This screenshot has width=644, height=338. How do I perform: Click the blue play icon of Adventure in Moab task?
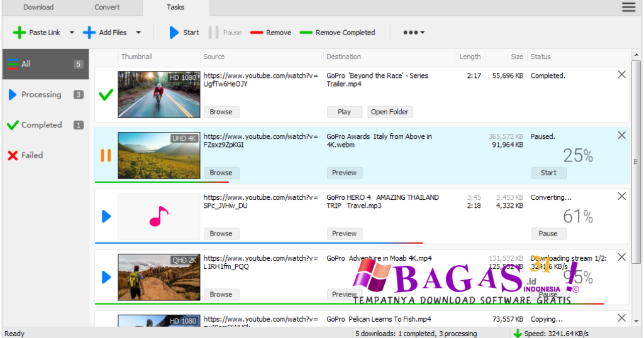106,277
